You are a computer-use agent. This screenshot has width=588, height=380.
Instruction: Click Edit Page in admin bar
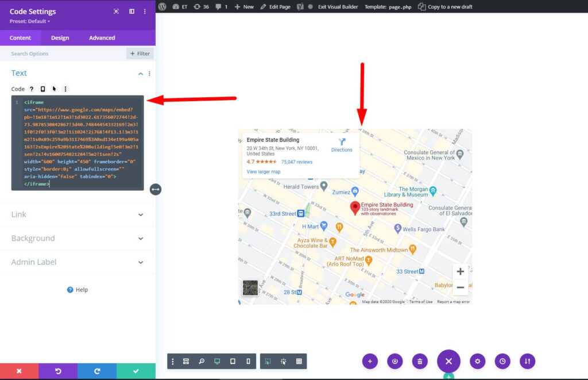(x=276, y=7)
